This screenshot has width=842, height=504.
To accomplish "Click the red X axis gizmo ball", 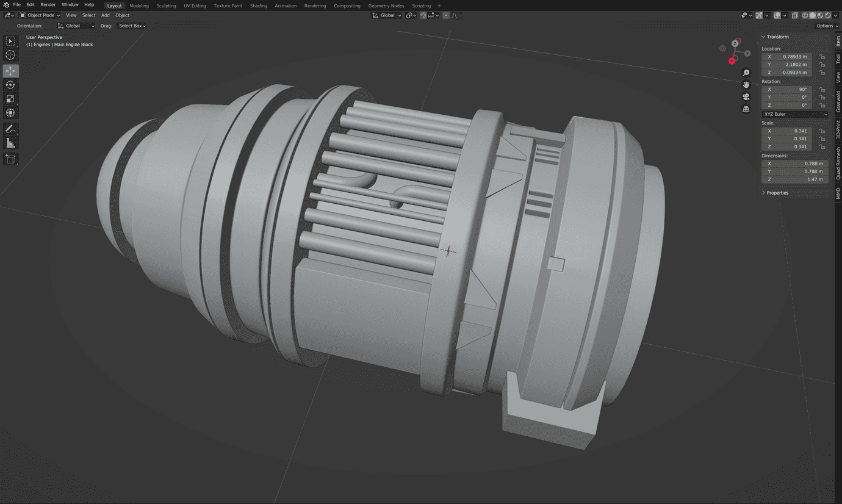I will (732, 60).
